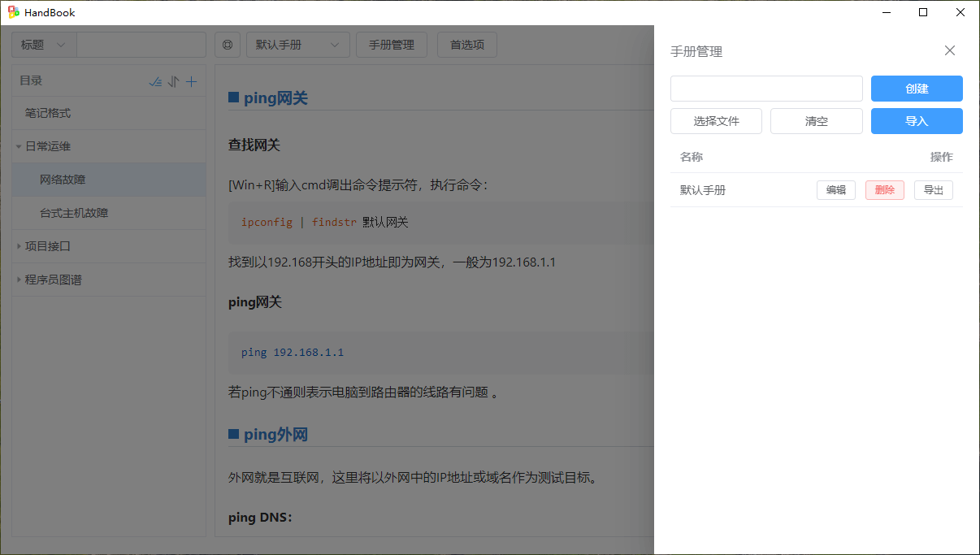
Task: Open the 默认手册 handbook selector dropdown
Action: [297, 45]
